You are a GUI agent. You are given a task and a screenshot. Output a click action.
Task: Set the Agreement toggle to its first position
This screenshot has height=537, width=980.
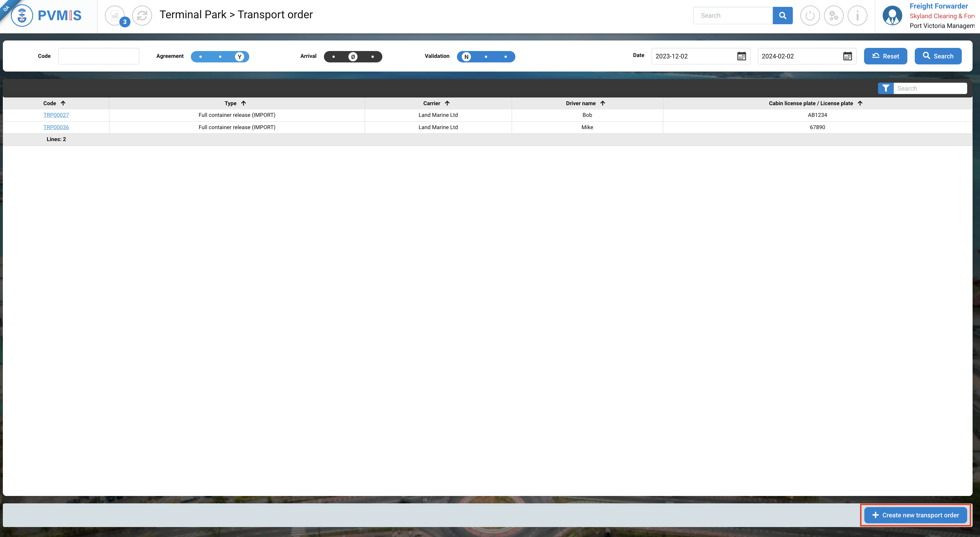[201, 57]
